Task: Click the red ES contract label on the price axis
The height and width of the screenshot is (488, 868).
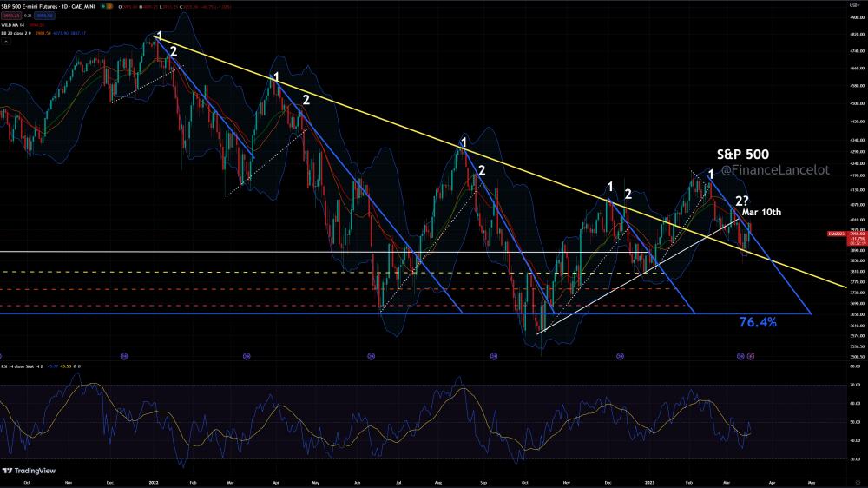Action: point(837,234)
